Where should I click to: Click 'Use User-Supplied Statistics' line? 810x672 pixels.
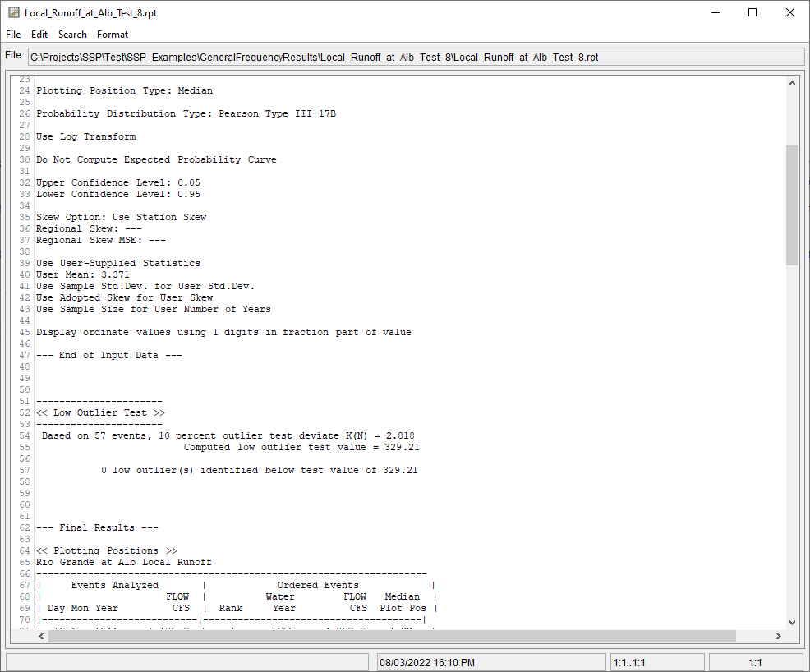[118, 264]
